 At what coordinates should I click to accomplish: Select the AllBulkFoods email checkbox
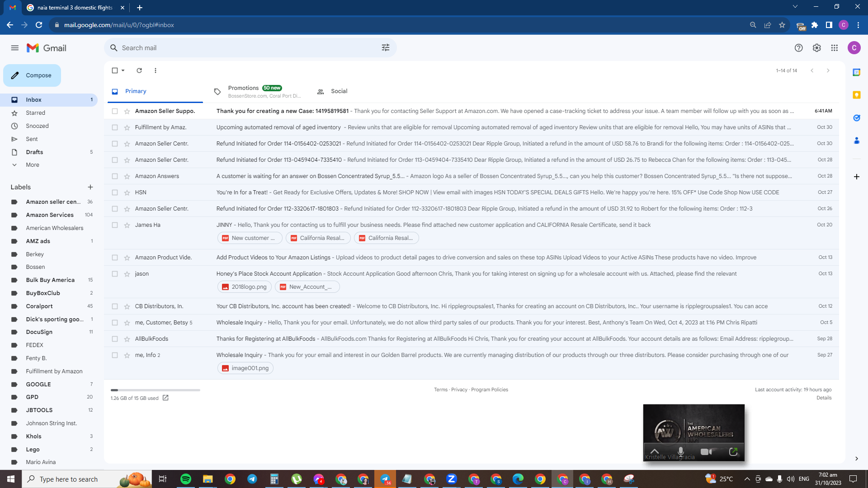coord(115,339)
